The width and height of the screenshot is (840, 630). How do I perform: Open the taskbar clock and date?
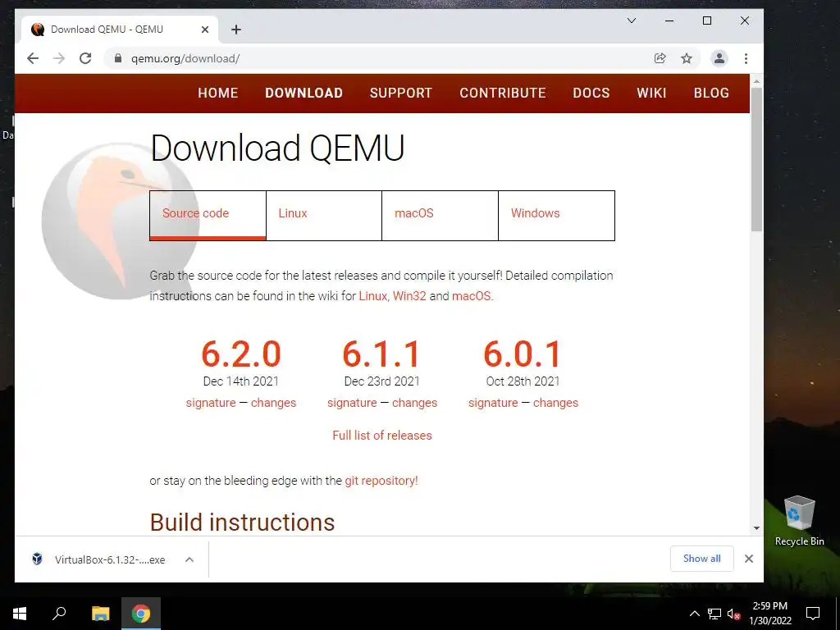769,614
